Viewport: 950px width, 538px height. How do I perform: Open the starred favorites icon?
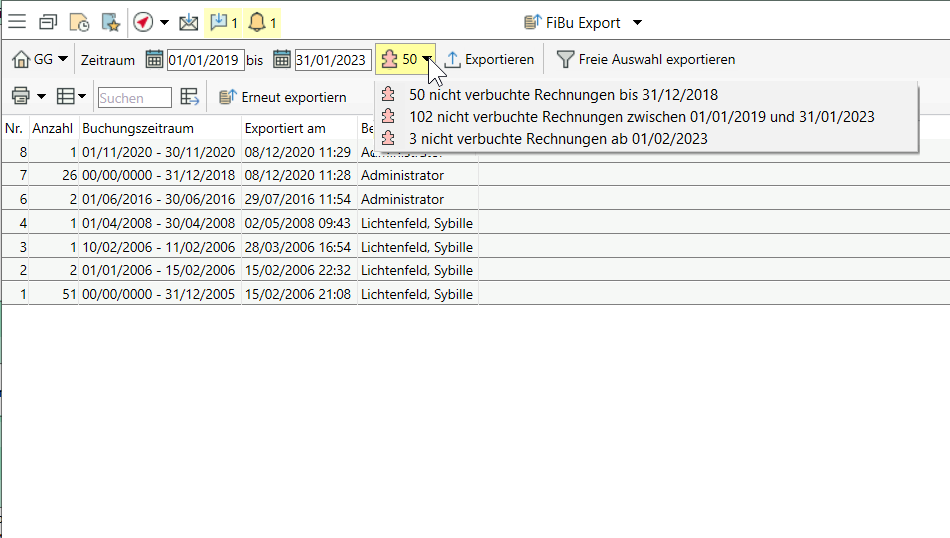point(110,22)
